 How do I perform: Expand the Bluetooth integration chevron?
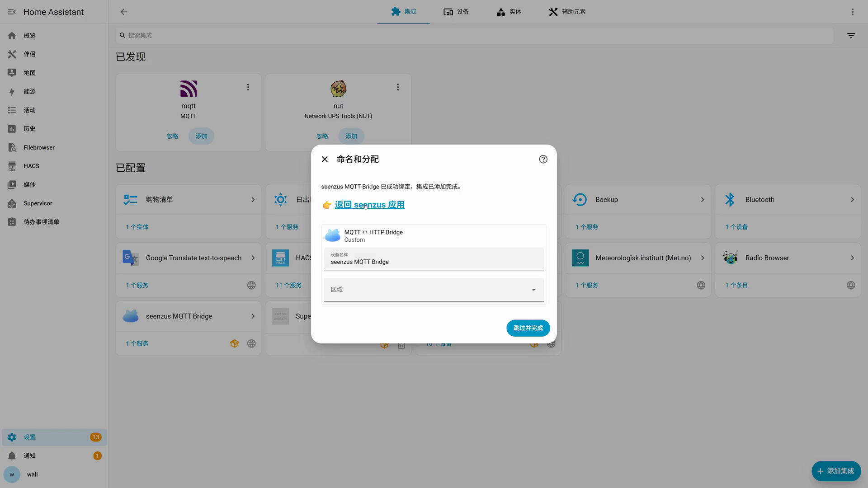point(852,200)
